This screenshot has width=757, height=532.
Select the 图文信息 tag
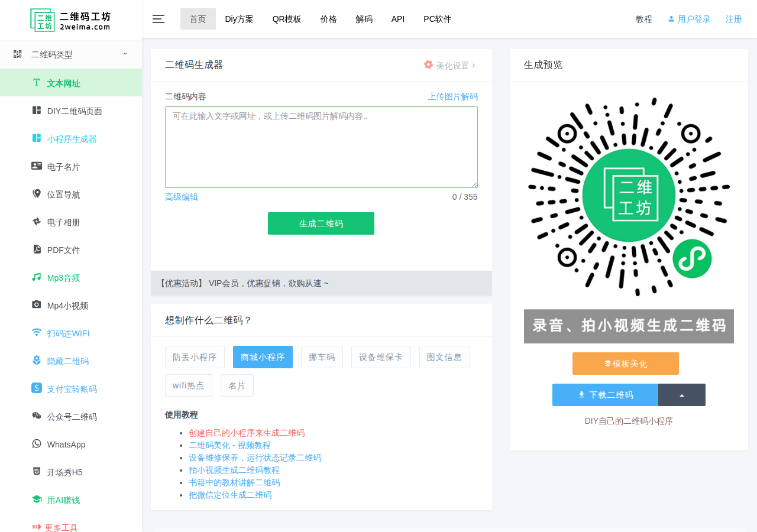445,357
